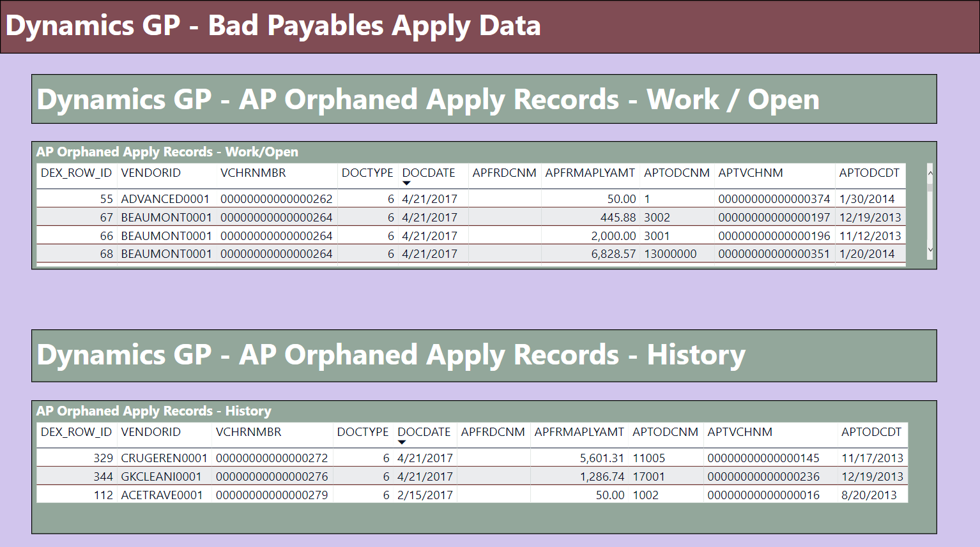Click the scroll down arrow of Work/Open table
Screen dimensions: 980x547
point(930,250)
